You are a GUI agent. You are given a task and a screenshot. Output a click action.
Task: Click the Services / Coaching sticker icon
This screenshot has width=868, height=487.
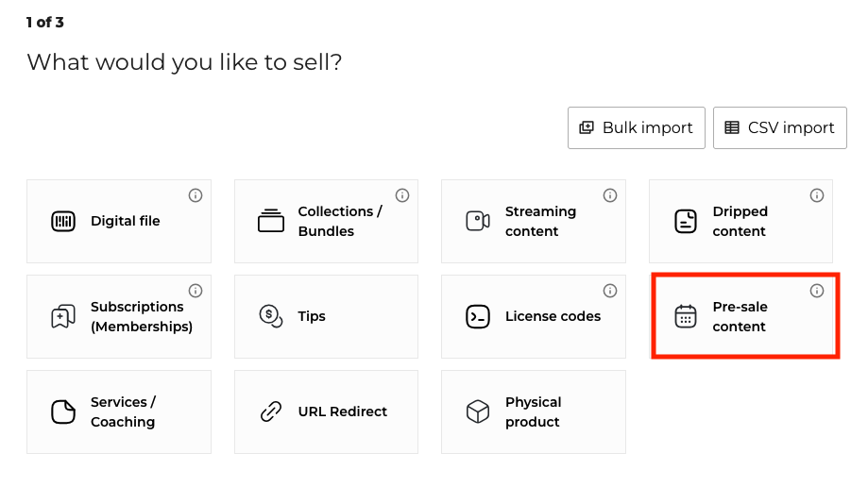pyautogui.click(x=63, y=412)
